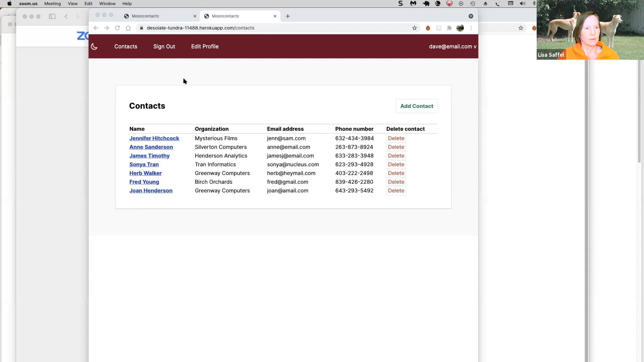This screenshot has height=362, width=644.
Task: Open the Zoom Meeting menu
Action: (x=53, y=4)
